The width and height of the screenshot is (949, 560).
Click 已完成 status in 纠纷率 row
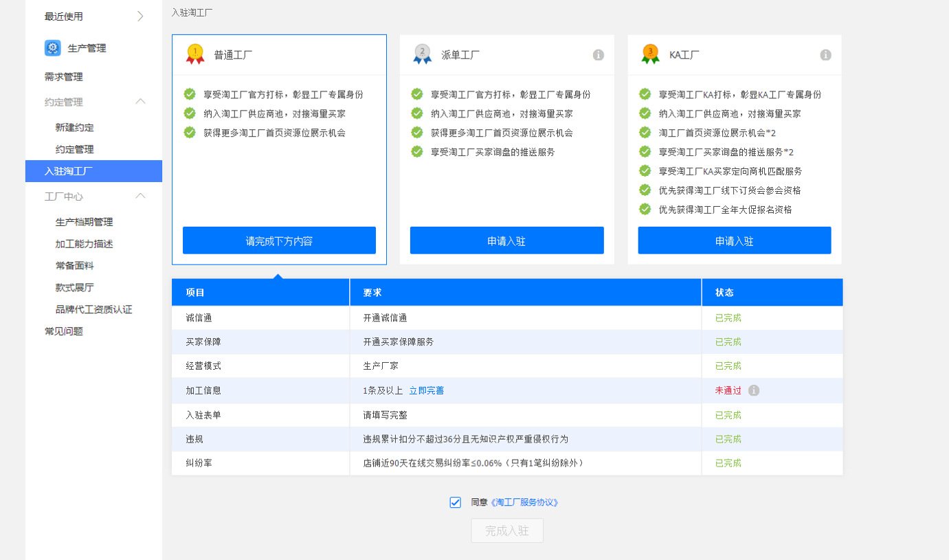[728, 463]
